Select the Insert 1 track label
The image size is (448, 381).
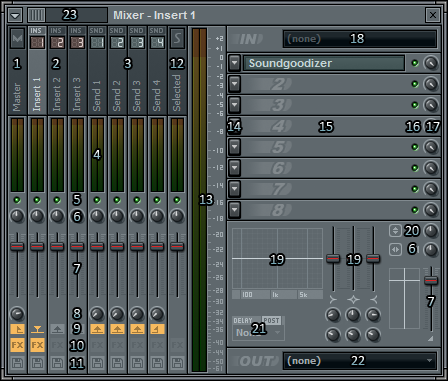coord(37,94)
